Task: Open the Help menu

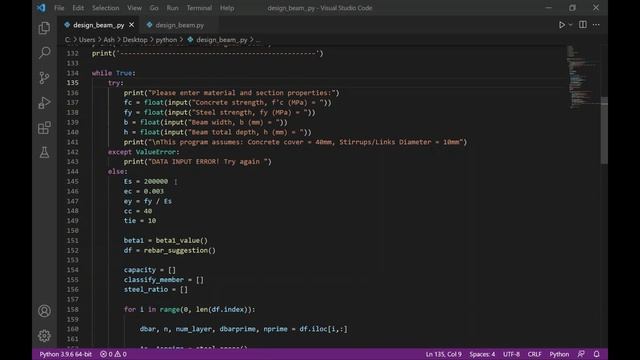Action: [x=227, y=8]
